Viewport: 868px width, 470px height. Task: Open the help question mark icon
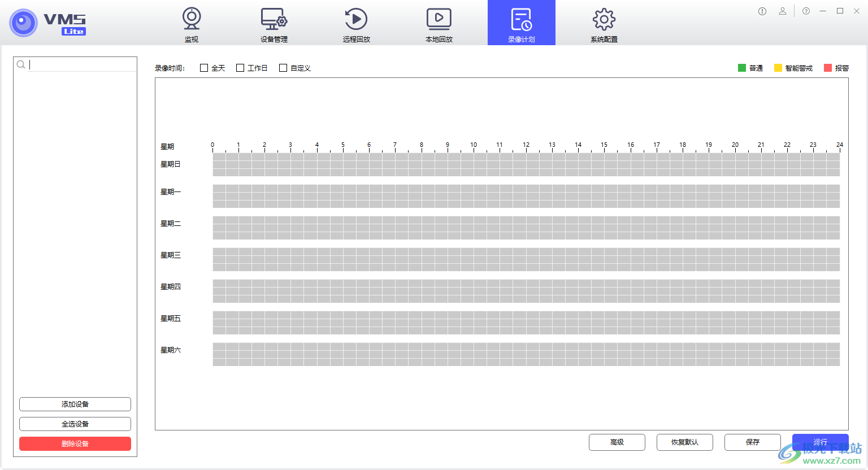pos(806,11)
